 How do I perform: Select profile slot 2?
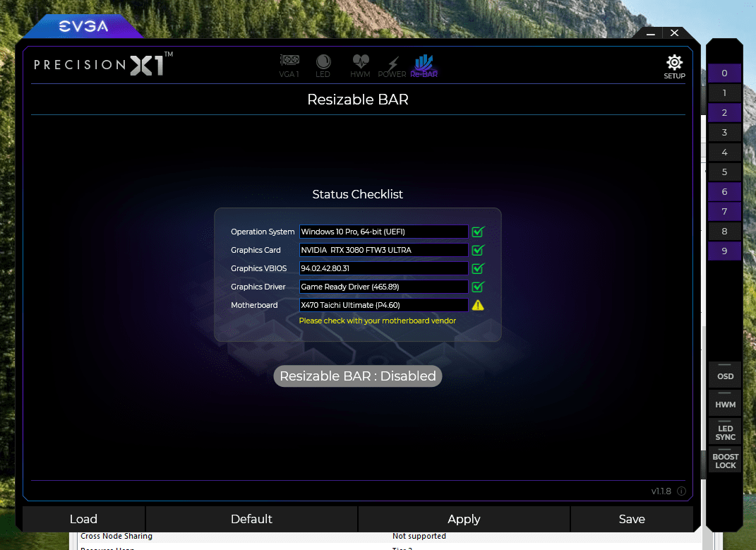click(x=724, y=113)
